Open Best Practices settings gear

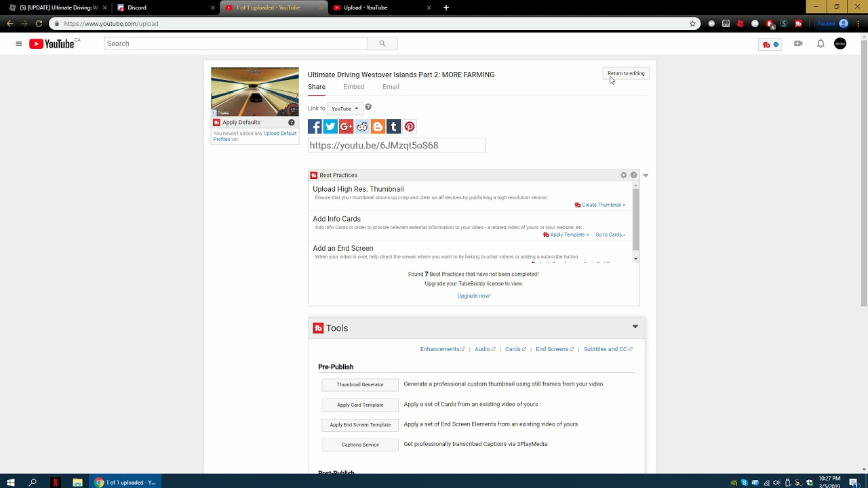click(624, 175)
